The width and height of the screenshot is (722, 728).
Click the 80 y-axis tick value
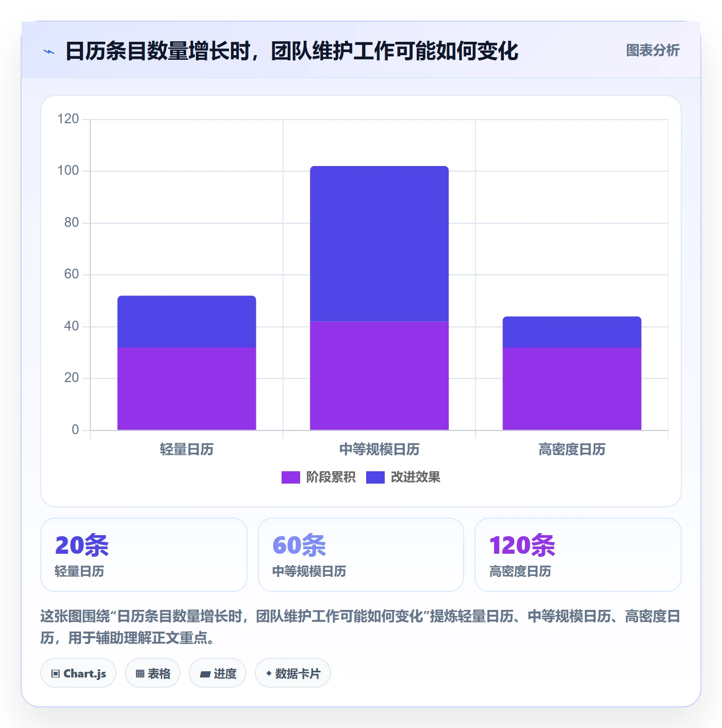click(71, 223)
